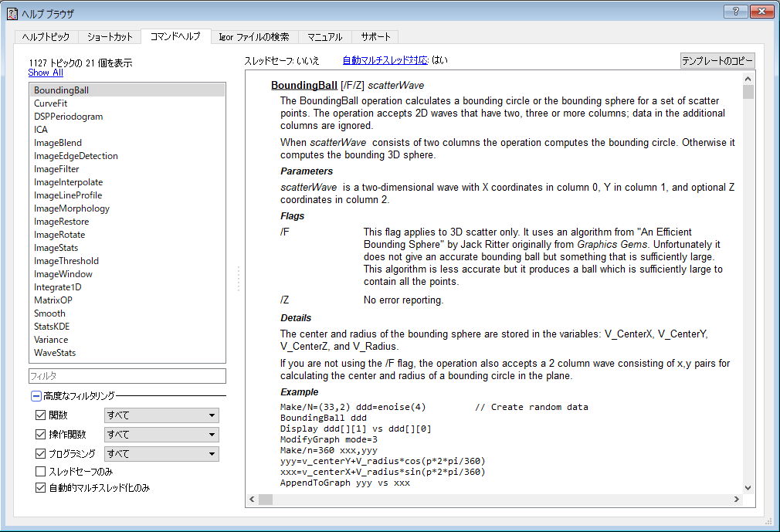This screenshot has height=532, width=780.
Task: Select ImageMorphology in the topic list
Action: 127,208
